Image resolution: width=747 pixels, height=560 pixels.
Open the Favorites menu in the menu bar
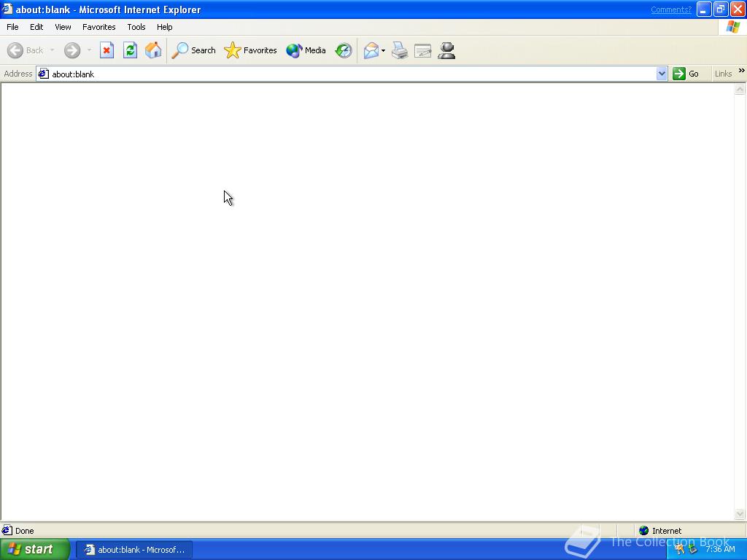pos(98,27)
